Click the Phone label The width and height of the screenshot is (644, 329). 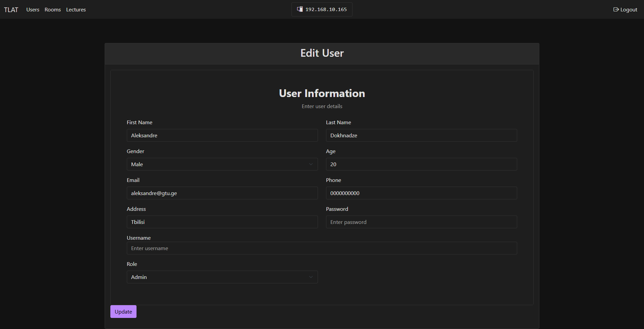(333, 180)
